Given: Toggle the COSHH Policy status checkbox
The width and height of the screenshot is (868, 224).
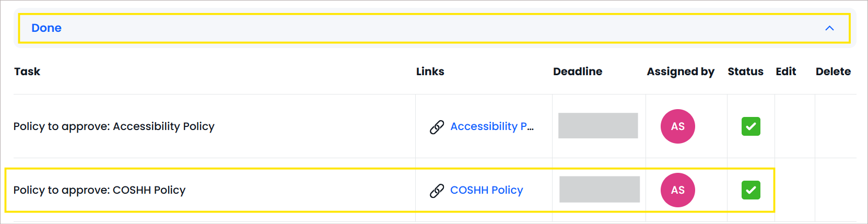Looking at the screenshot, I should tap(750, 190).
